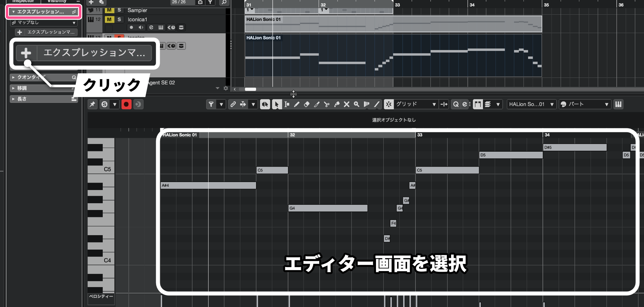Viewport: 644px width, 307px height.
Task: Solo the Sampler track
Action: click(119, 10)
